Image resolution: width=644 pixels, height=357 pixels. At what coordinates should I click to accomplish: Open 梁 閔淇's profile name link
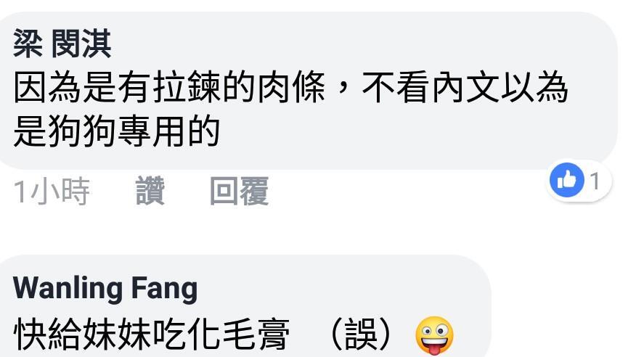click(x=62, y=44)
